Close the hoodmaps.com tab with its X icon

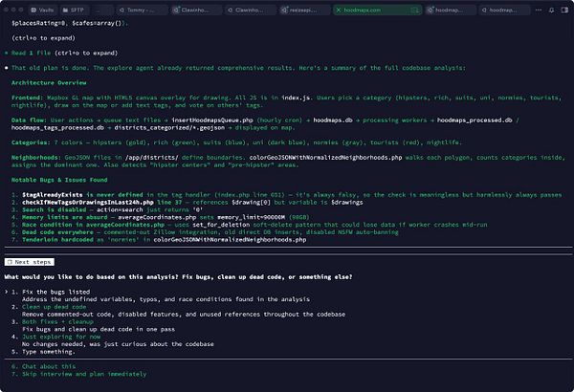[x=339, y=11]
